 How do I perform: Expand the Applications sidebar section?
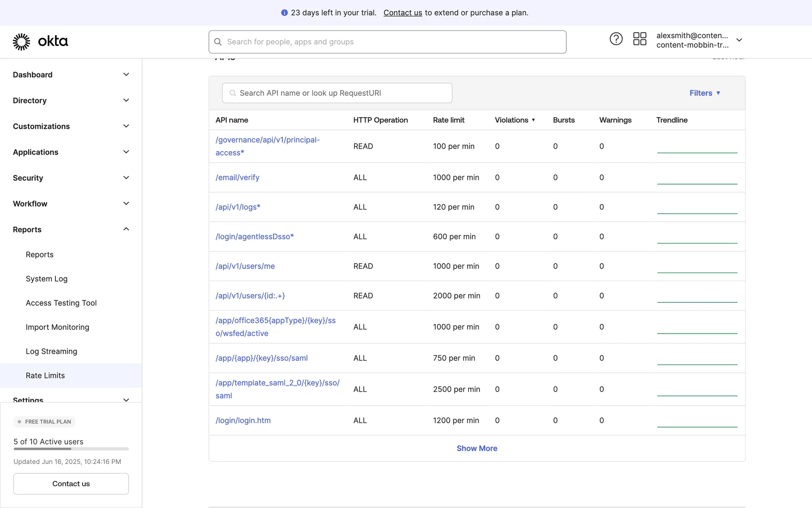click(x=71, y=152)
